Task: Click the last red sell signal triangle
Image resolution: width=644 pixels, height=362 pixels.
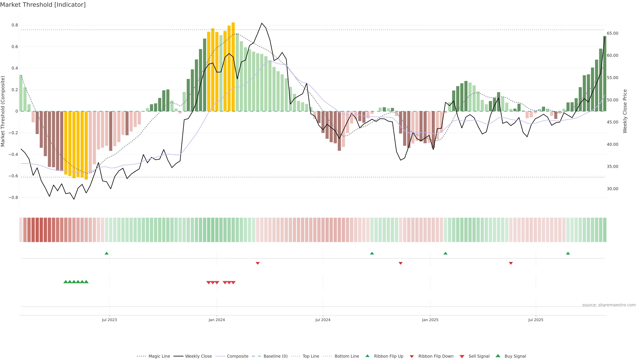Action: pyautogui.click(x=233, y=283)
